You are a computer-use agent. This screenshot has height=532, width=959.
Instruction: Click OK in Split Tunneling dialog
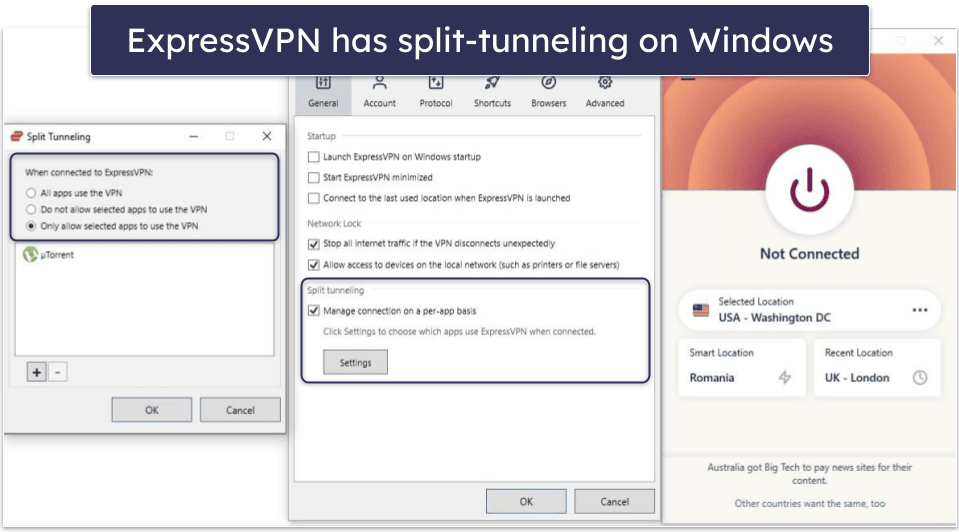152,410
